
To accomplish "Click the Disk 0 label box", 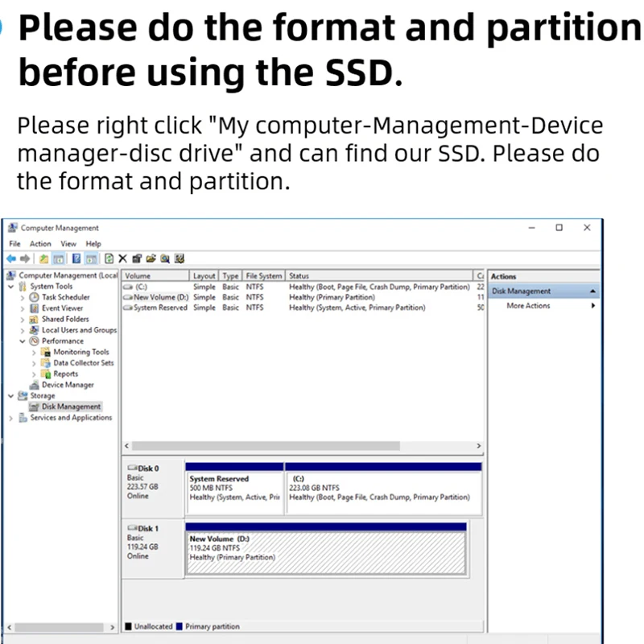I will click(x=153, y=487).
